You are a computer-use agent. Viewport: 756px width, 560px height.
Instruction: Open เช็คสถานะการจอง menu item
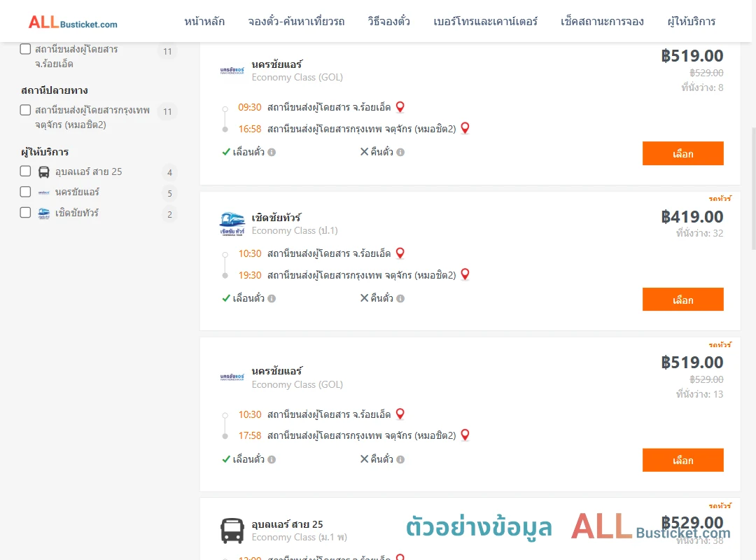pyautogui.click(x=602, y=22)
